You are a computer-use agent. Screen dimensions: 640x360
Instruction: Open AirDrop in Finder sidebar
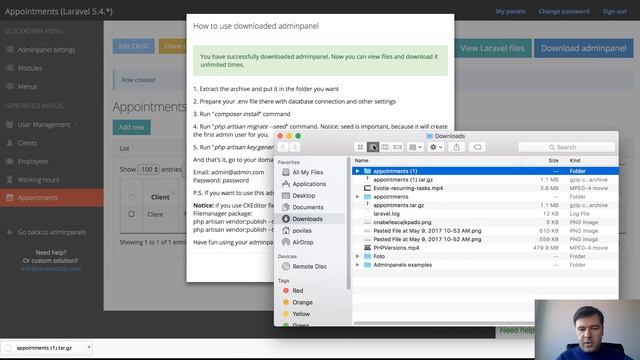coord(303,242)
